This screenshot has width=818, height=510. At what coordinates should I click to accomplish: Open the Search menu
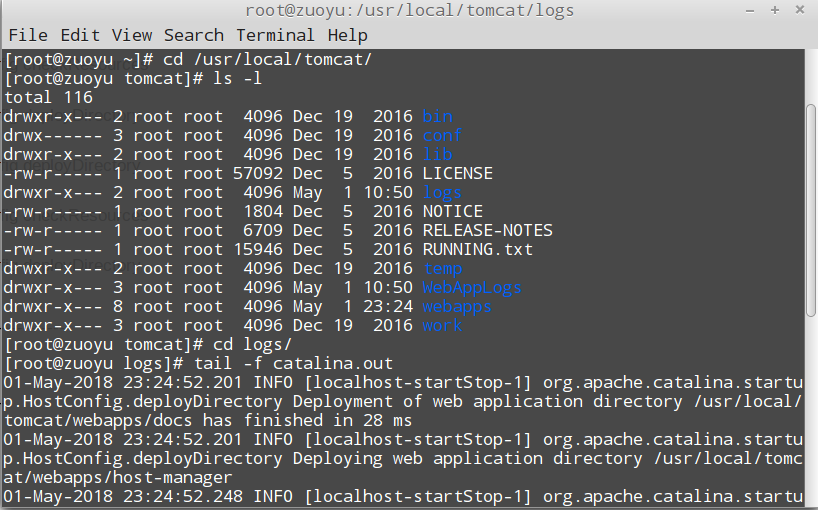[x=194, y=35]
